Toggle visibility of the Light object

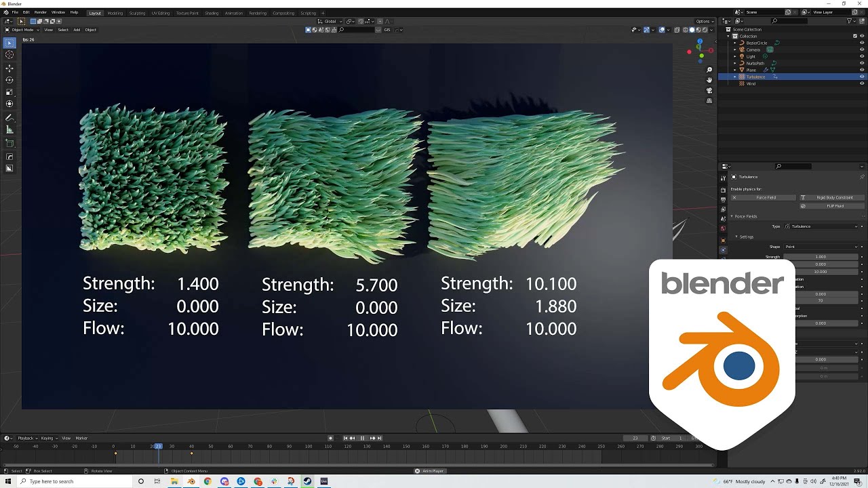(862, 56)
